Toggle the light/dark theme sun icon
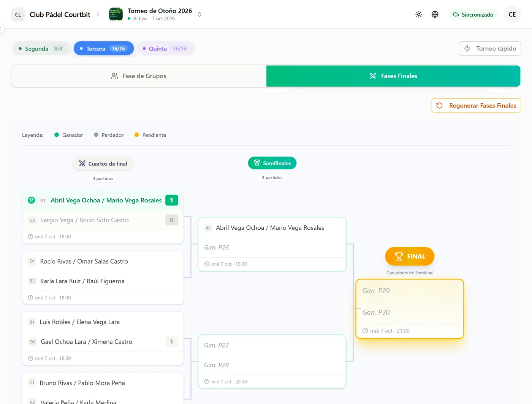Image resolution: width=532 pixels, height=404 pixels. (418, 14)
